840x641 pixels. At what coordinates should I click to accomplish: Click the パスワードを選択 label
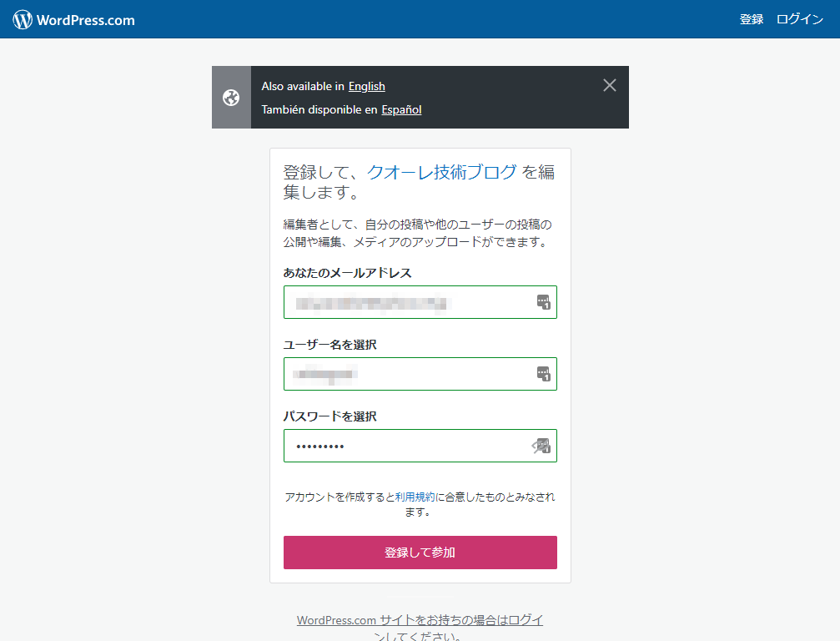point(329,416)
